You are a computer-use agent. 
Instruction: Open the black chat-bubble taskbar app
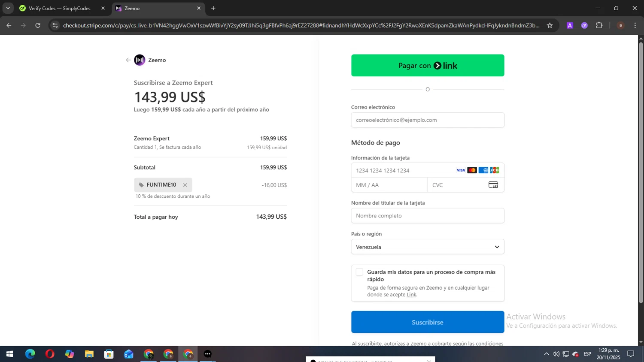click(x=208, y=354)
